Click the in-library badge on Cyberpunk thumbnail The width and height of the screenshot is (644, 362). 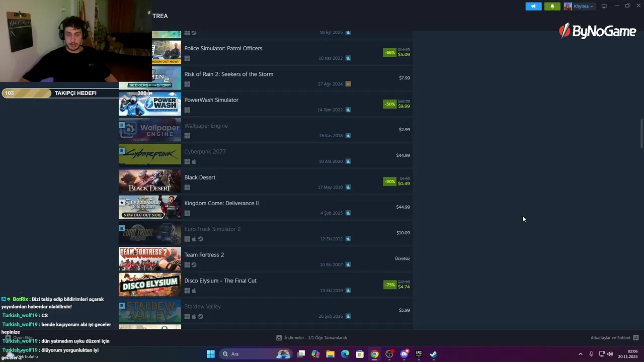pyautogui.click(x=122, y=150)
